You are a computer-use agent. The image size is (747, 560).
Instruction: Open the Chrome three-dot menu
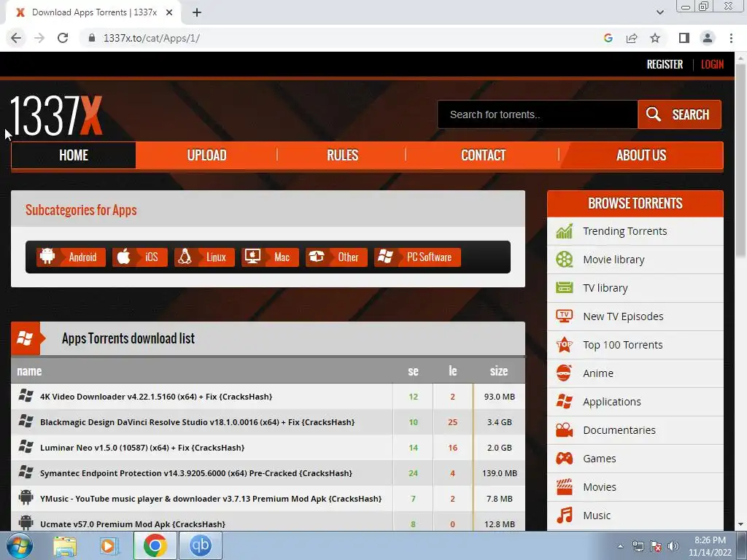pos(731,38)
